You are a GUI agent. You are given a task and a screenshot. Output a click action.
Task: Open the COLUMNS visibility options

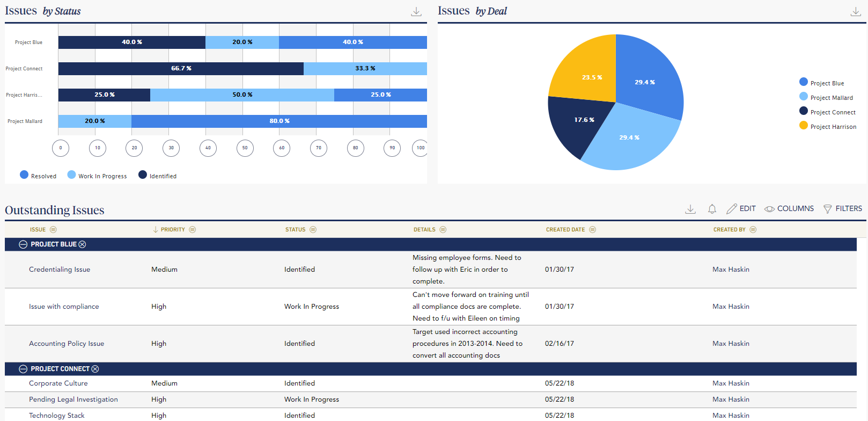[x=789, y=209]
